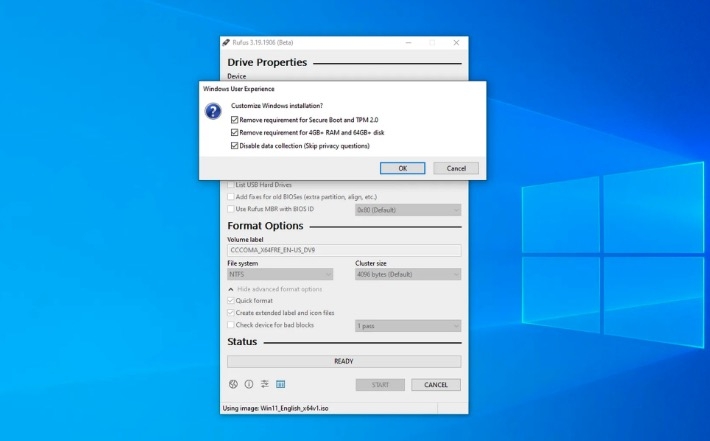This screenshot has height=441, width=710.
Task: Click the READY status progress bar
Action: [344, 361]
